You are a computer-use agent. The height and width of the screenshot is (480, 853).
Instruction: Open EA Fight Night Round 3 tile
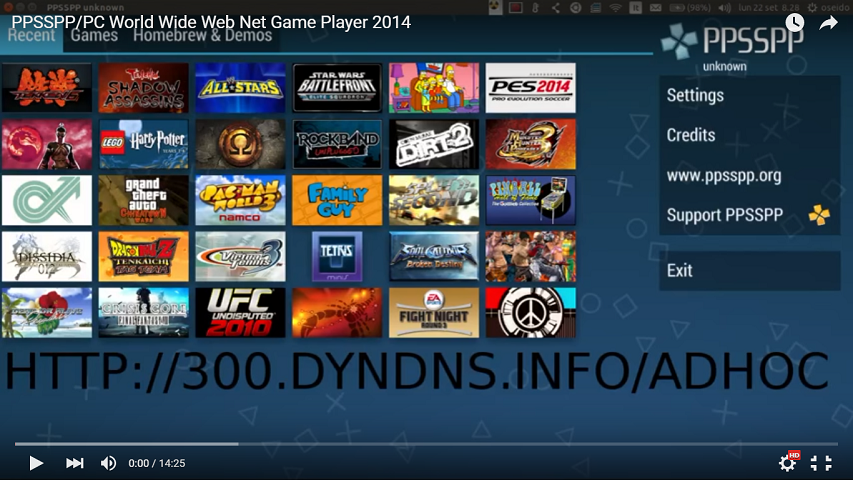coord(434,313)
